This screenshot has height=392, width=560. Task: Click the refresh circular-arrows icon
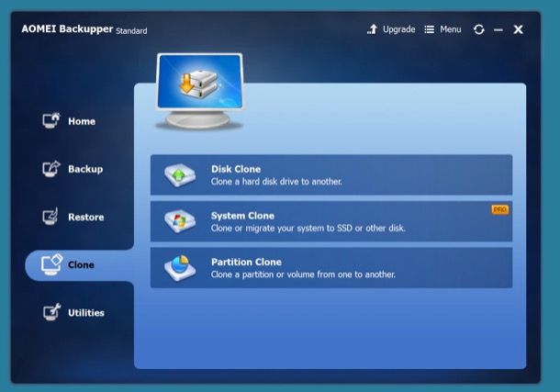(479, 29)
